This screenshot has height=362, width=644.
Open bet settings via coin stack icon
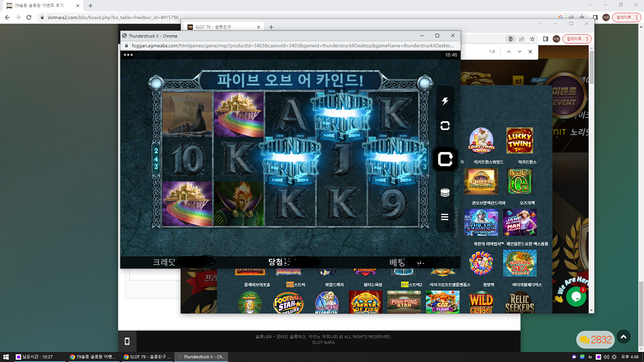(445, 192)
